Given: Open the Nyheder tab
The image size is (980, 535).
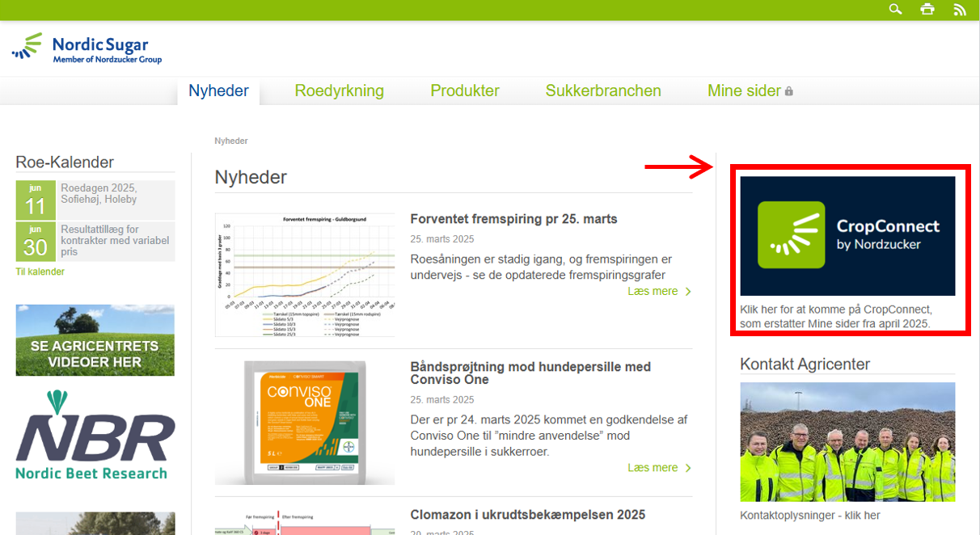Looking at the screenshot, I should pos(218,91).
